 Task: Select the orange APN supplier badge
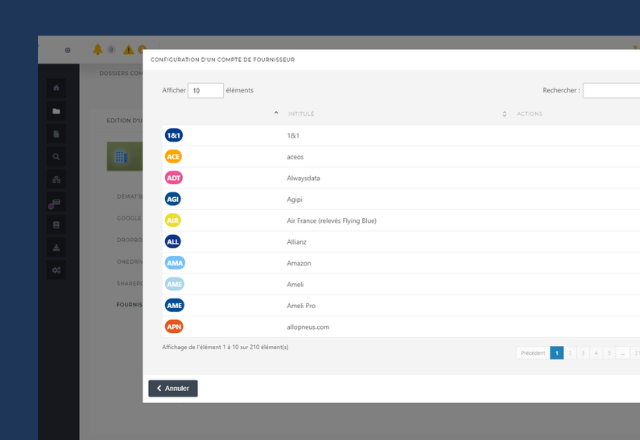pos(174,327)
